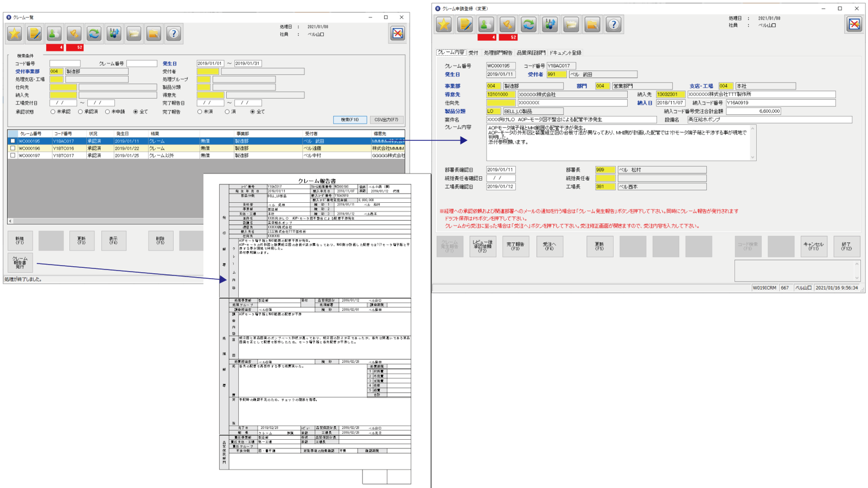Click the 検索(F10) search button

pos(350,120)
